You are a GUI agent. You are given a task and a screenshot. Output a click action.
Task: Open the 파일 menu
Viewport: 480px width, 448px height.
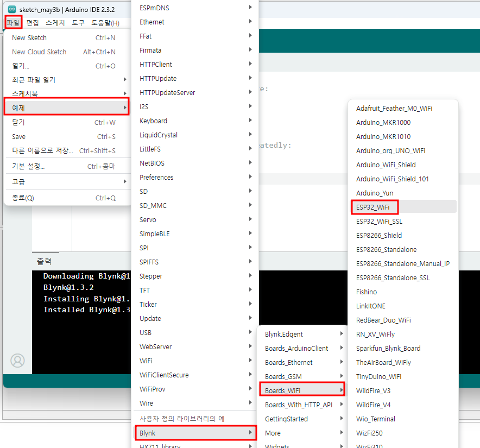point(13,23)
